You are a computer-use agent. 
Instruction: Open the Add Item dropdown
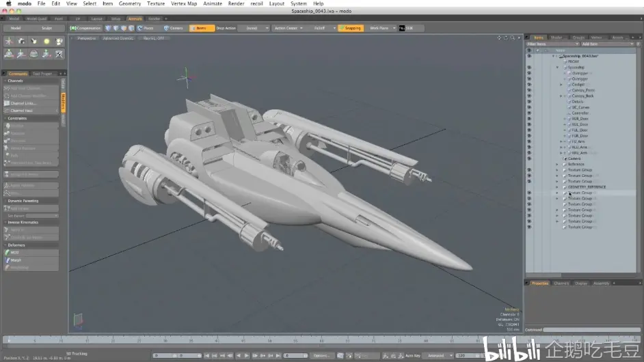coord(607,44)
